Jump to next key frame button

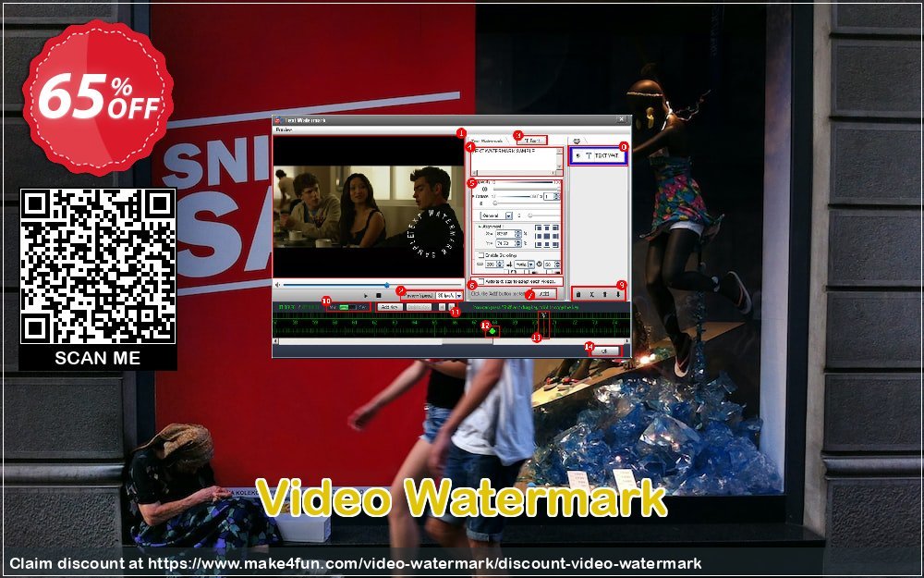coord(452,307)
